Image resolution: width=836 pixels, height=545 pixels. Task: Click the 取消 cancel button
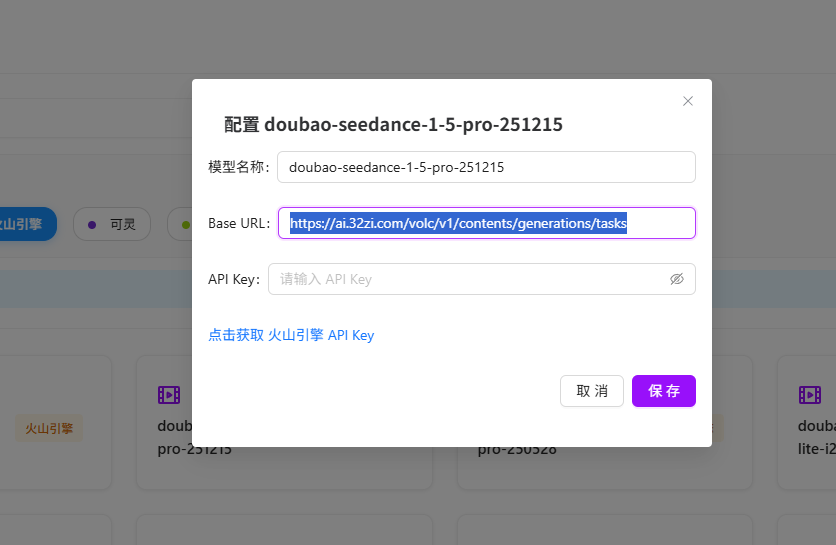[592, 391]
